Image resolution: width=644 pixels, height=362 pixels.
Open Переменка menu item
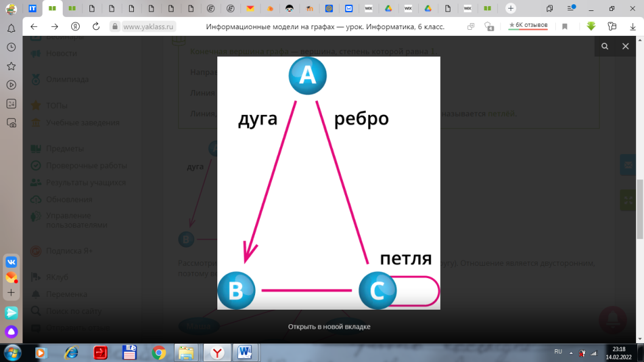point(66,294)
